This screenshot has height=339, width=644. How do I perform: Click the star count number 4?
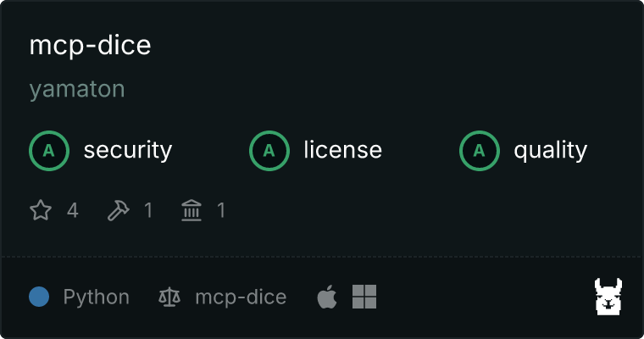click(x=73, y=211)
